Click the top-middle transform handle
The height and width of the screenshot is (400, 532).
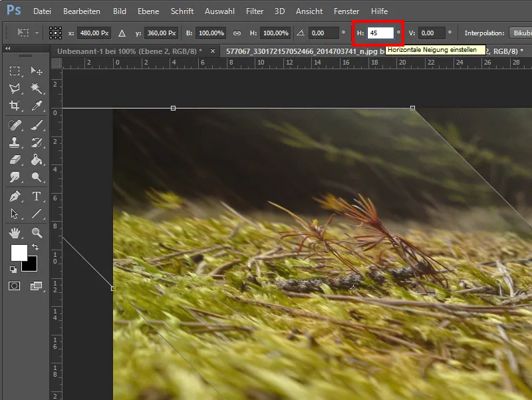[x=173, y=108]
